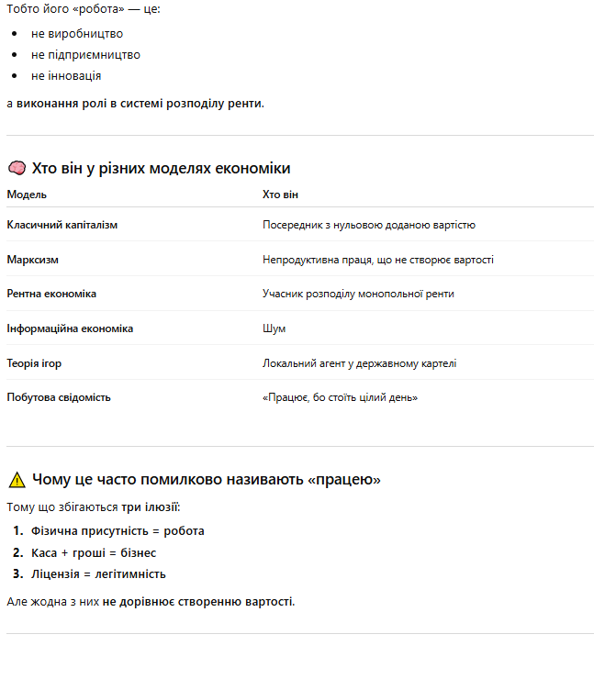Click the heading «Хто він у різних моделях економіки»
Image resolution: width=616 pixels, height=690 pixels.
(161, 169)
